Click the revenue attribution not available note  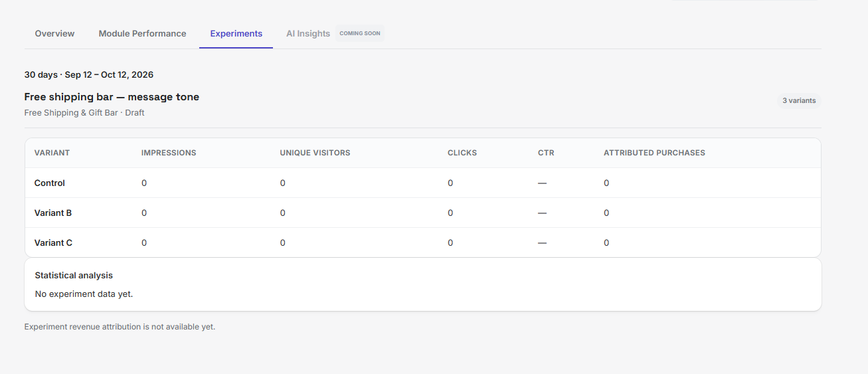pyautogui.click(x=120, y=327)
